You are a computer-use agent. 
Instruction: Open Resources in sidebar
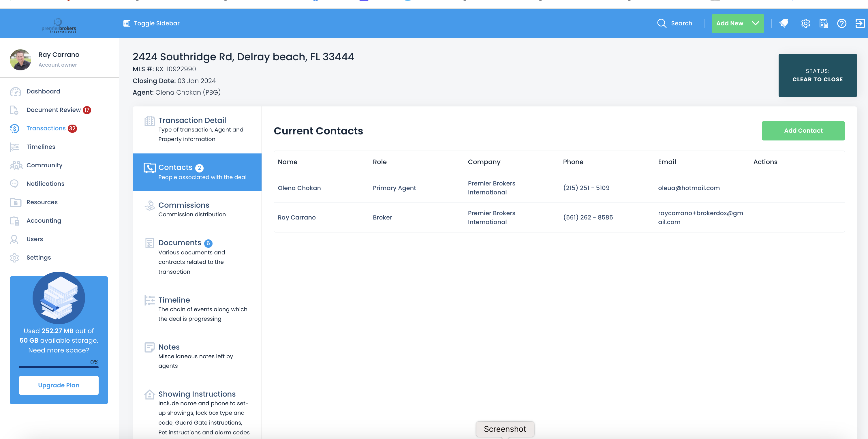click(x=42, y=202)
